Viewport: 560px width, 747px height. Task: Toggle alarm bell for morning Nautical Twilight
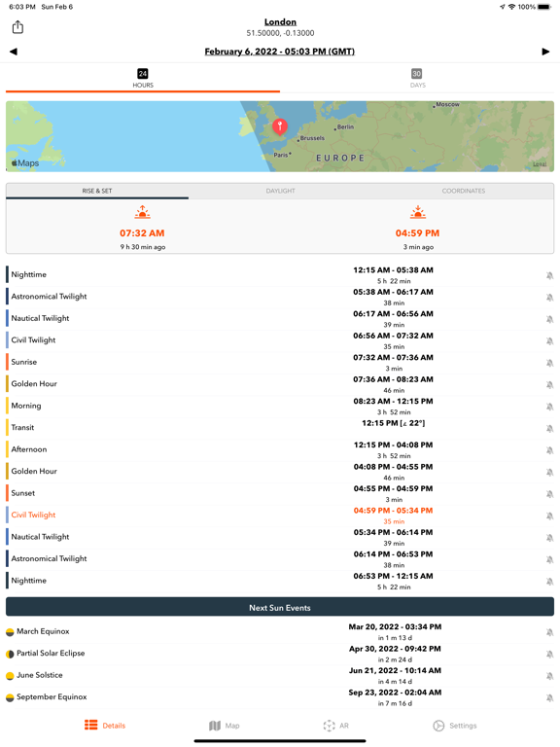(x=549, y=319)
